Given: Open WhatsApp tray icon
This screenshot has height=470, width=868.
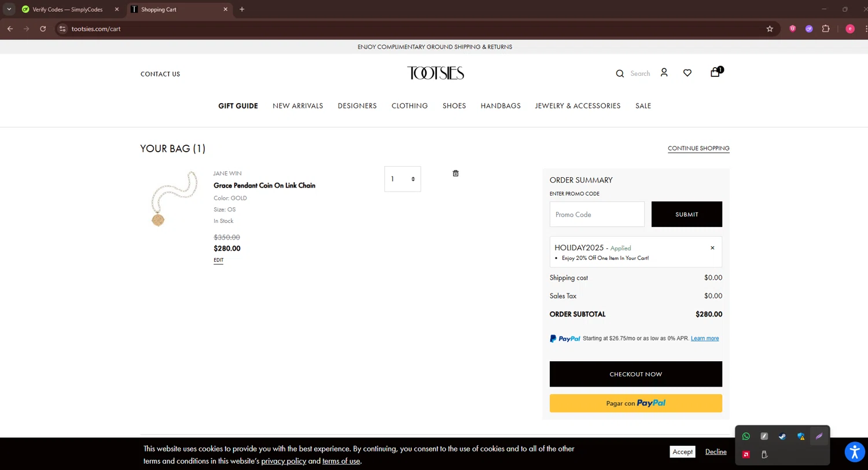Looking at the screenshot, I should coord(746,436).
